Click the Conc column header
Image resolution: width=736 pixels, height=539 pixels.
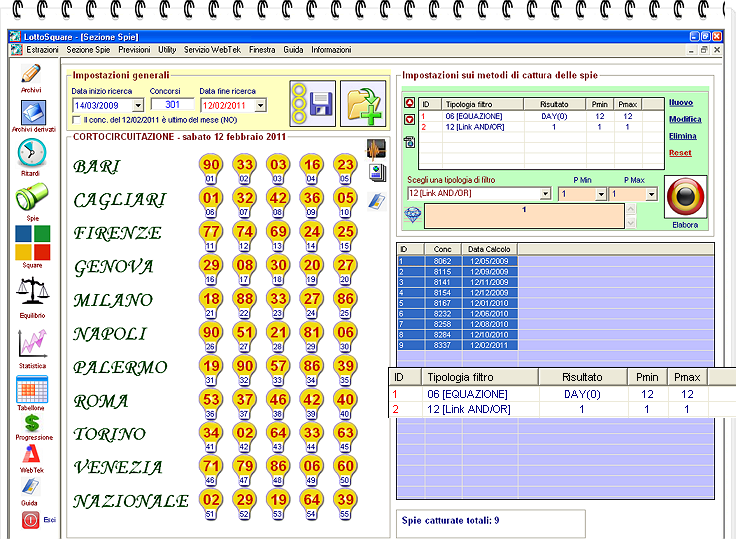coord(443,249)
